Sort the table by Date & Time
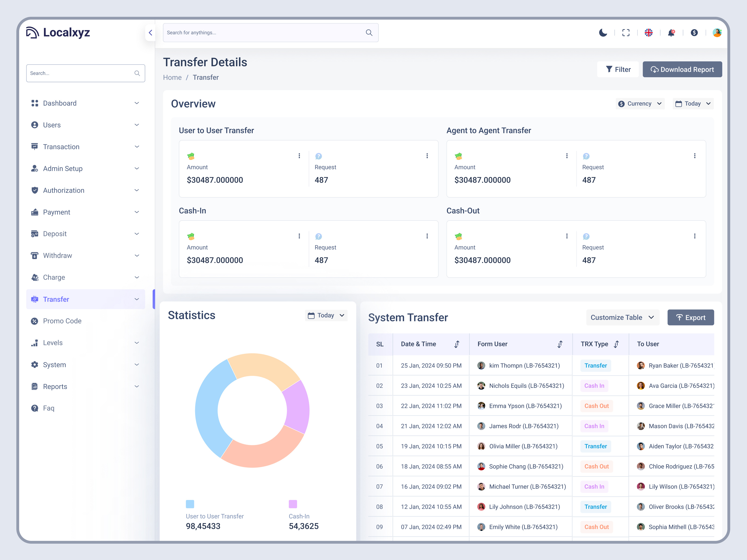Screen dimensions: 747x560 pos(457,344)
